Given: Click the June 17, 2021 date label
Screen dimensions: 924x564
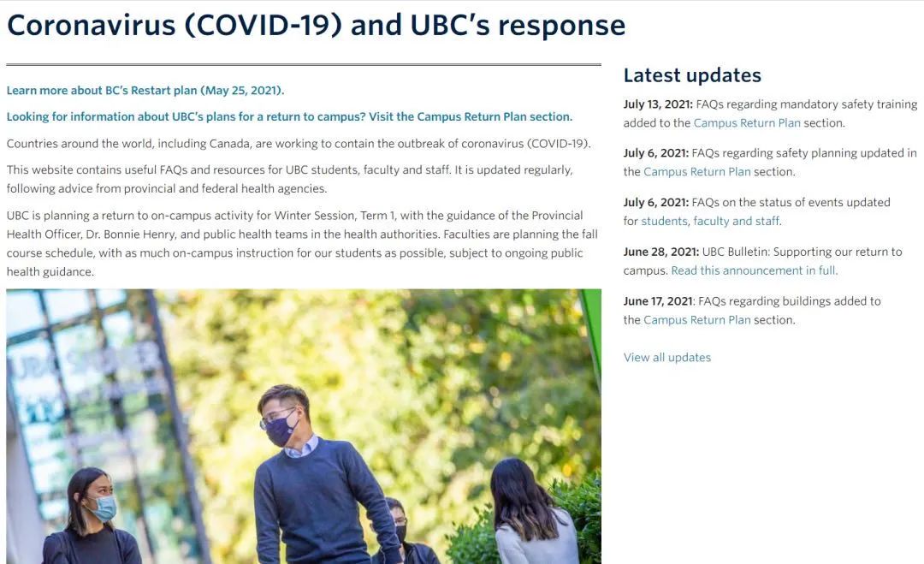Looking at the screenshot, I should [658, 301].
